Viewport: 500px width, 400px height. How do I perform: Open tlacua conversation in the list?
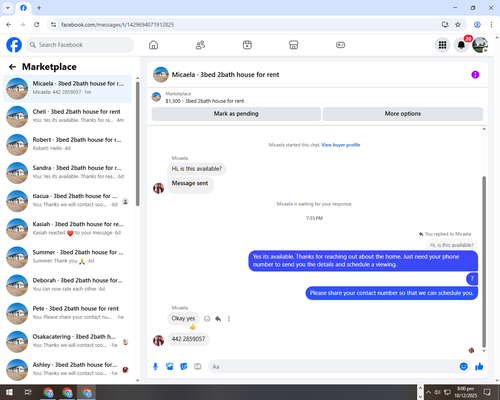pyautogui.click(x=67, y=201)
